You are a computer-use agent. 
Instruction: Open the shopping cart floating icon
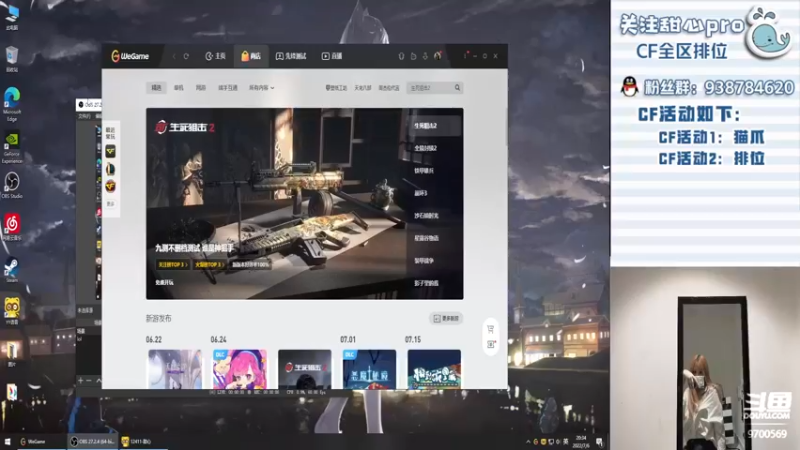[490, 329]
